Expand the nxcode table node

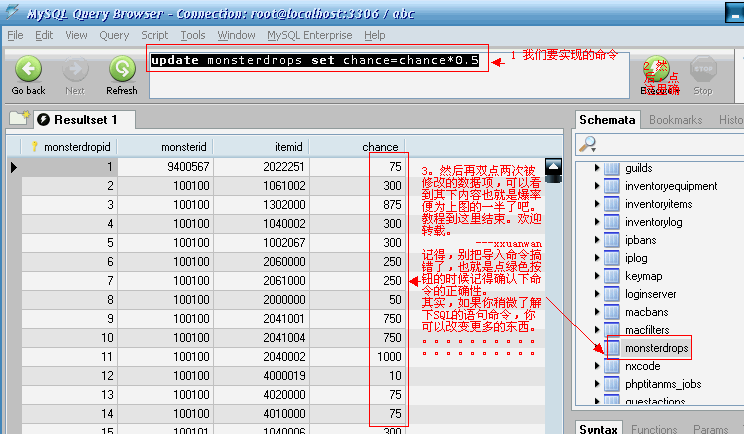pyautogui.click(x=597, y=366)
